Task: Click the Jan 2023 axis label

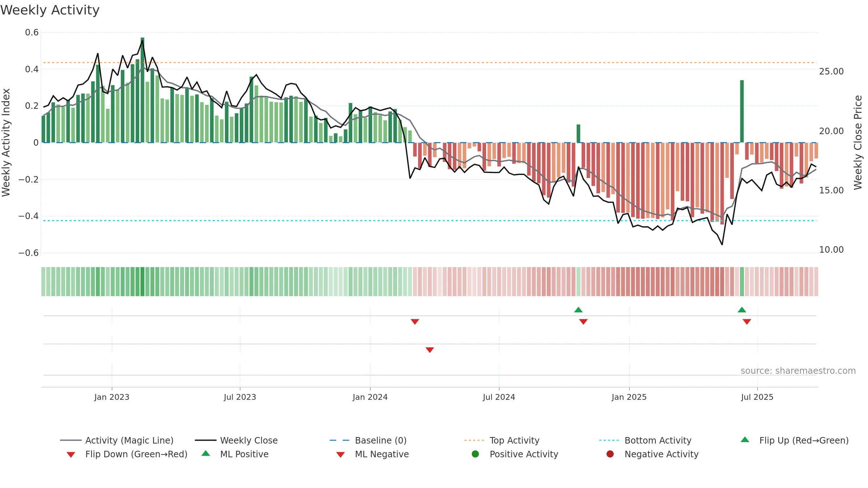Action: (x=112, y=397)
